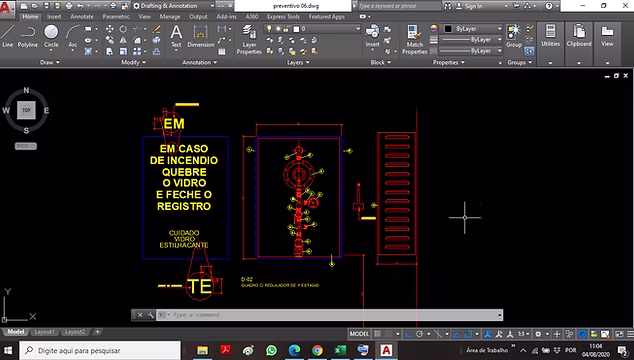The height and width of the screenshot is (360, 634).
Task: Activate the Rotate tool in Modify
Action: click(123, 29)
